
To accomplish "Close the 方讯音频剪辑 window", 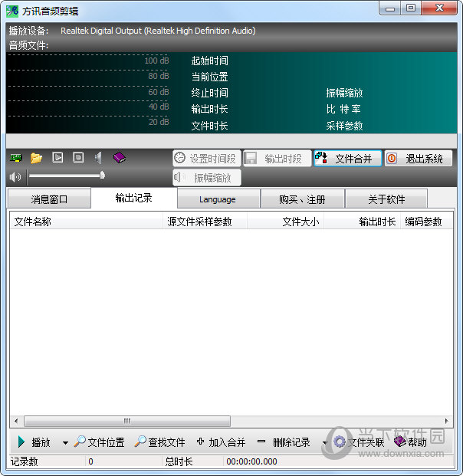I will [439, 8].
